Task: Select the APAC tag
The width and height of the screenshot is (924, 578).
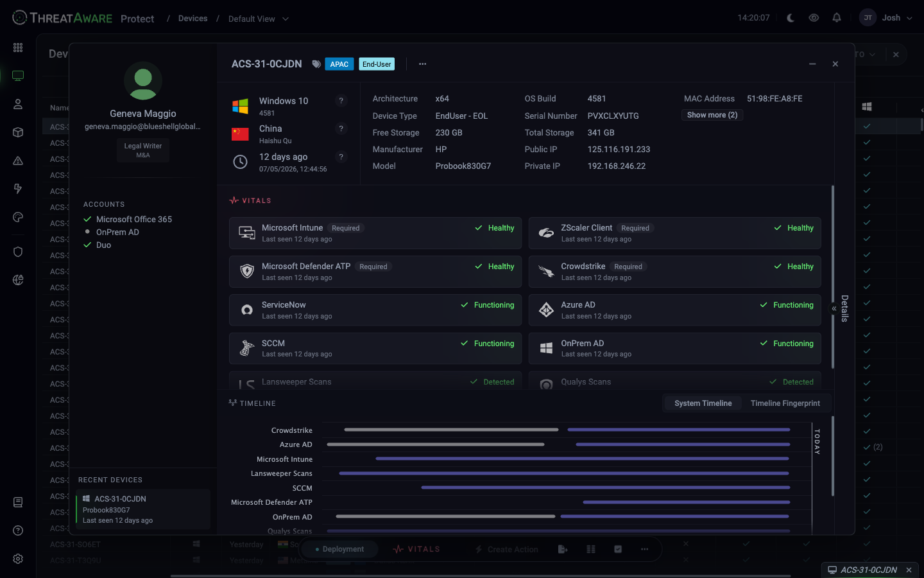Action: 339,64
